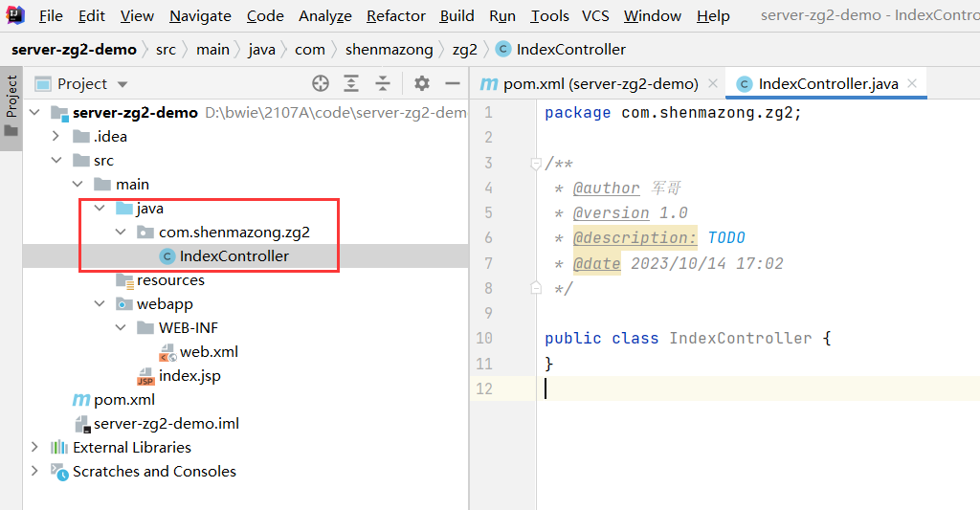This screenshot has width=980, height=510.
Task: Click the server-zg2-demo.iml file icon
Action: [x=82, y=425]
